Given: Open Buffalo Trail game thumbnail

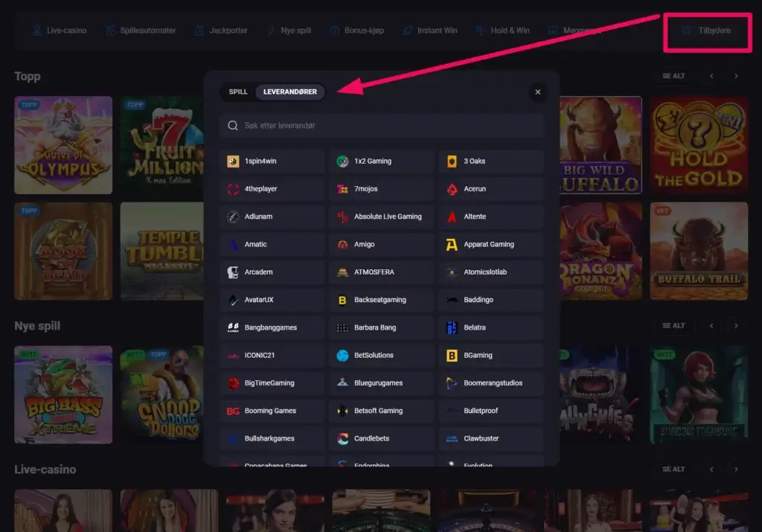Looking at the screenshot, I should coord(699,251).
